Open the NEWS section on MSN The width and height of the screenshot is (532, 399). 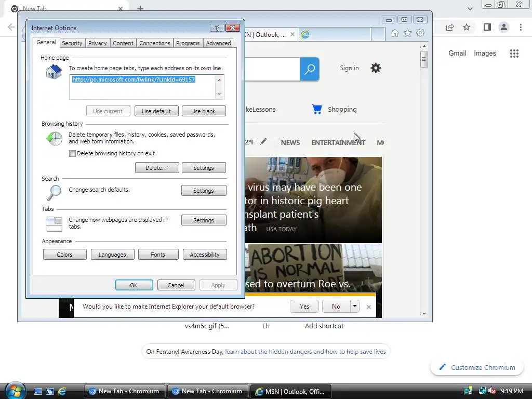290,142
